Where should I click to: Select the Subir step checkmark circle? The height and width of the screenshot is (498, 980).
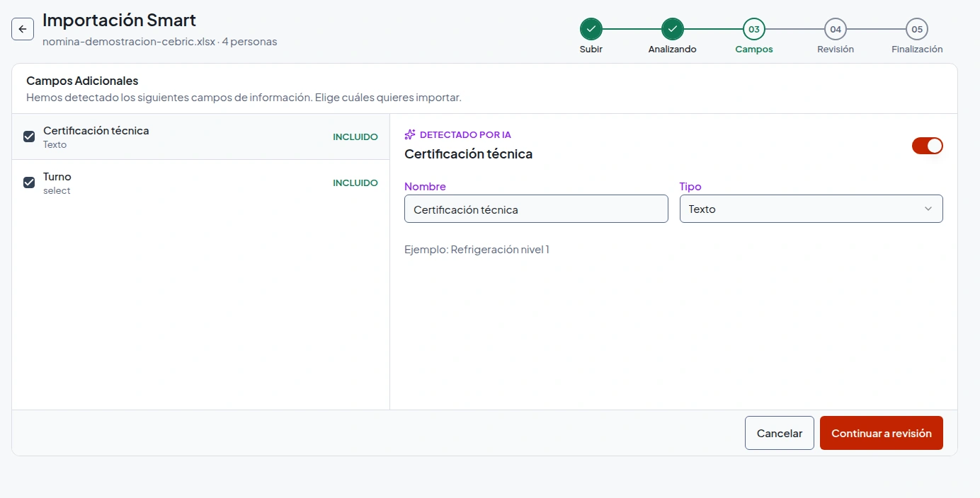coord(591,29)
